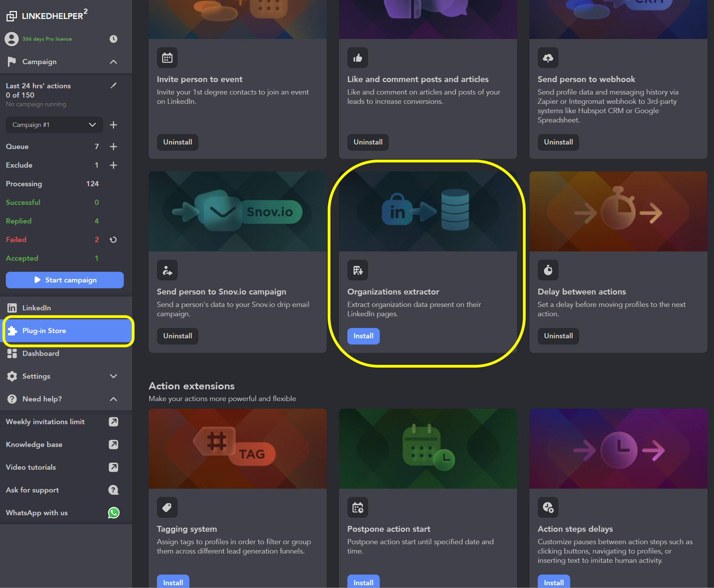Open Video tutorials help link
The width and height of the screenshot is (714, 588).
coord(31,467)
